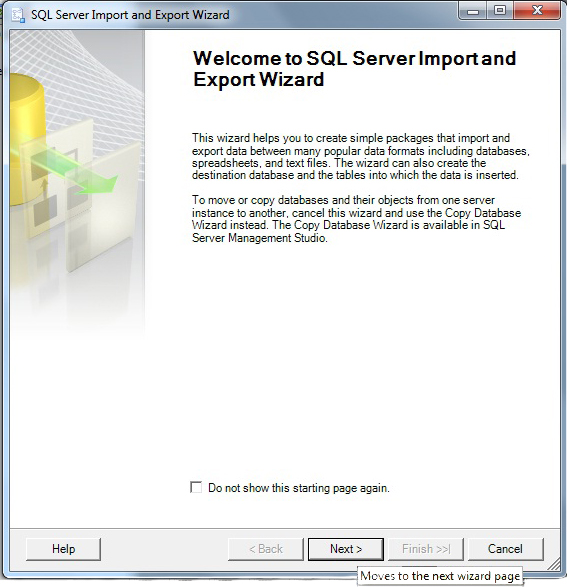Click the greyed-out Finish >>| button
The width and height of the screenshot is (567, 587).
tap(426, 549)
